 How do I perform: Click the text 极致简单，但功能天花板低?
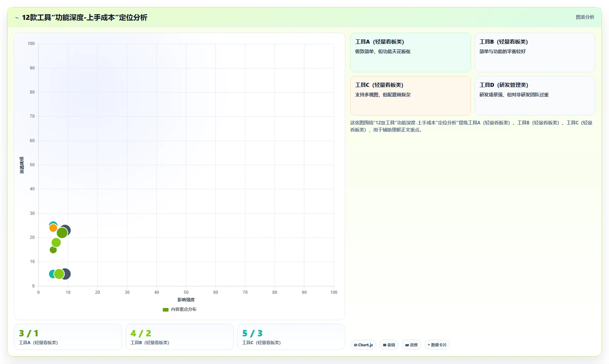tap(383, 51)
